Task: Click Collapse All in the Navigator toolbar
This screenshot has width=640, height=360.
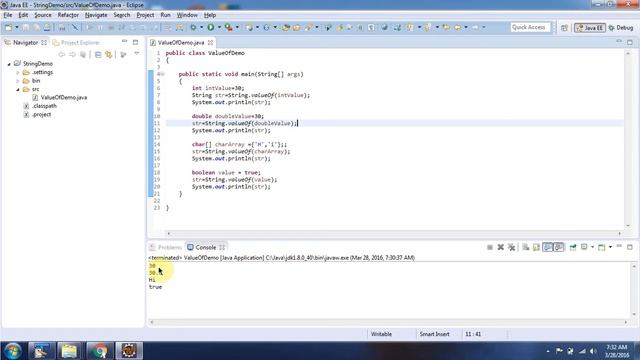Action: click(x=98, y=54)
